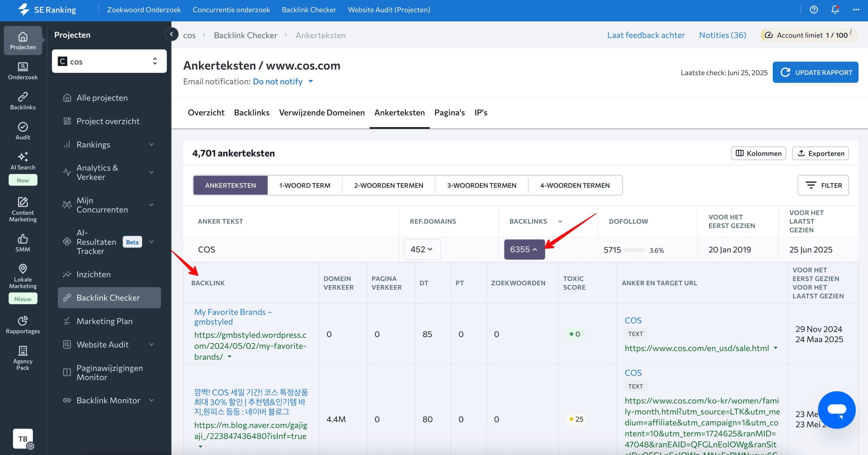Open the FILTER panel
Screen dimensions: 868x455
point(823,185)
